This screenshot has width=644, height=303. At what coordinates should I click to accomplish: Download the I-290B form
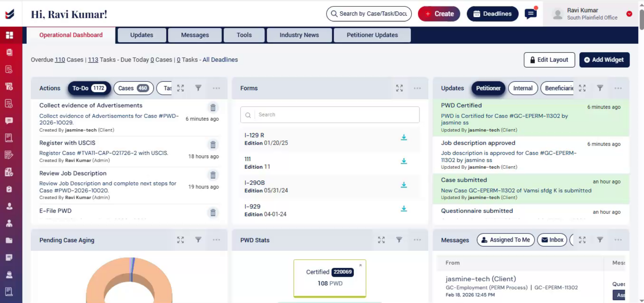[x=404, y=185]
